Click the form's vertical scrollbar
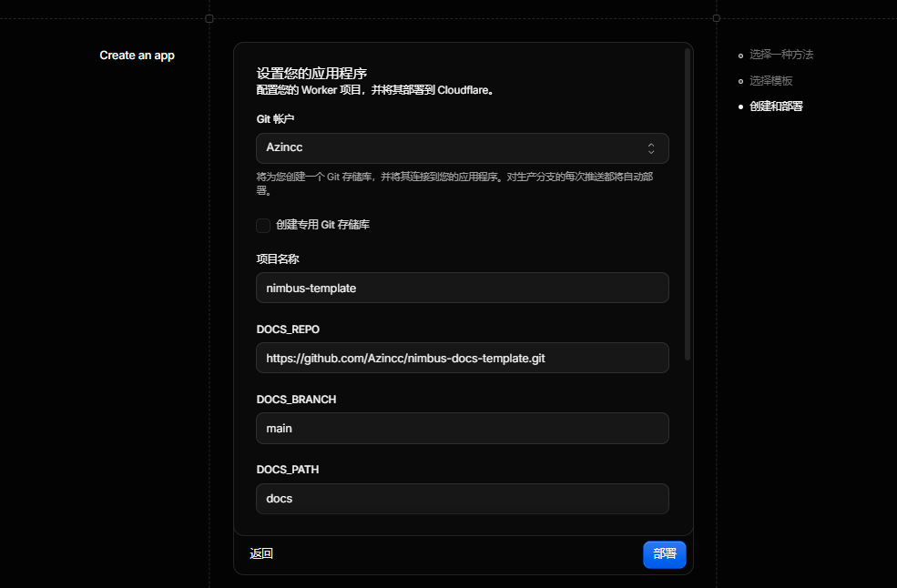This screenshot has height=588, width=897. (688, 204)
